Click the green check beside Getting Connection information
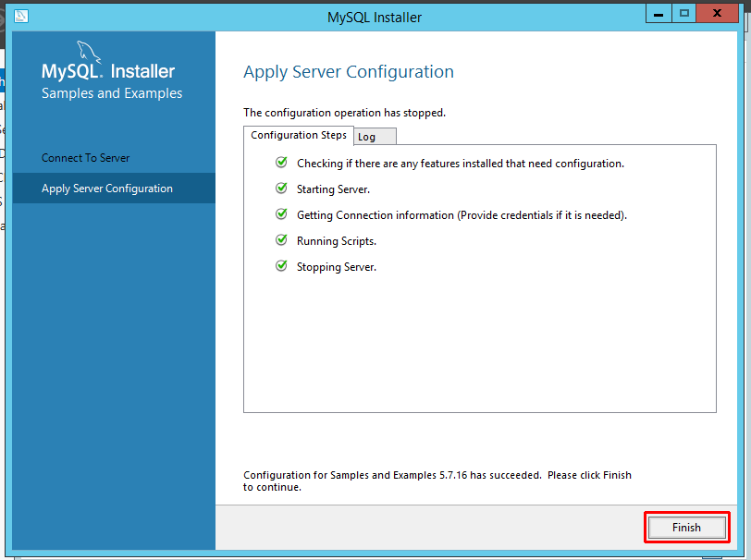This screenshot has height=560, width=751. pyautogui.click(x=281, y=213)
